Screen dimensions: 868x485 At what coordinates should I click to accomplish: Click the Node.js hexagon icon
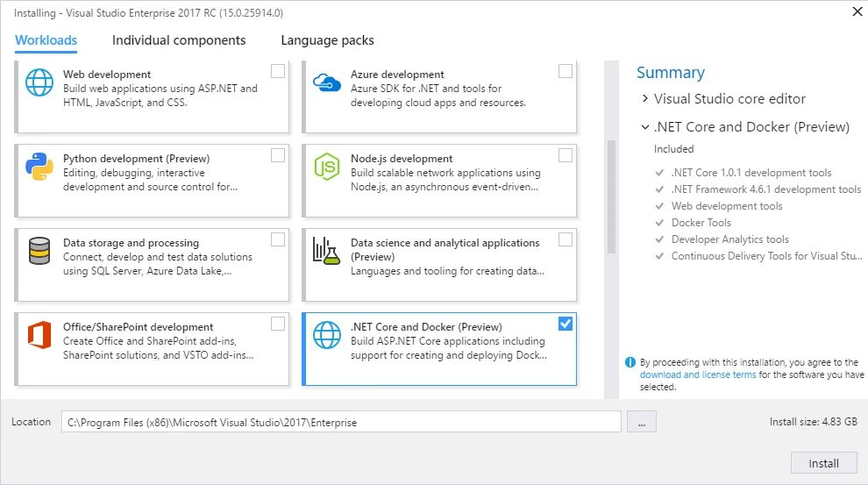tap(326, 166)
